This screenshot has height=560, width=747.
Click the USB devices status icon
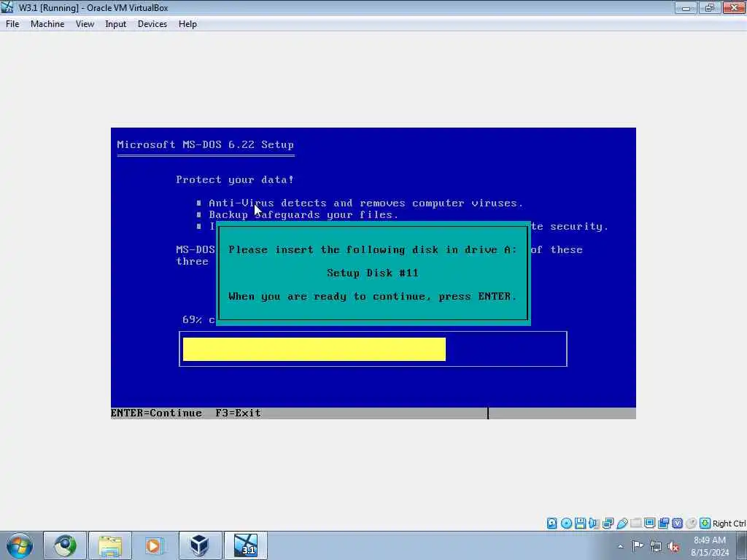coord(622,524)
